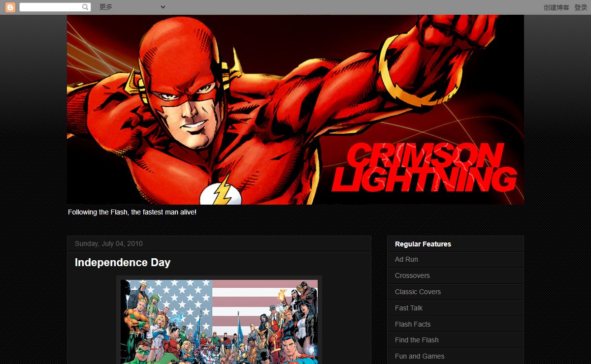The image size is (591, 364).
Task: Select the blog tagline Following the Flash text
Action: 132,212
